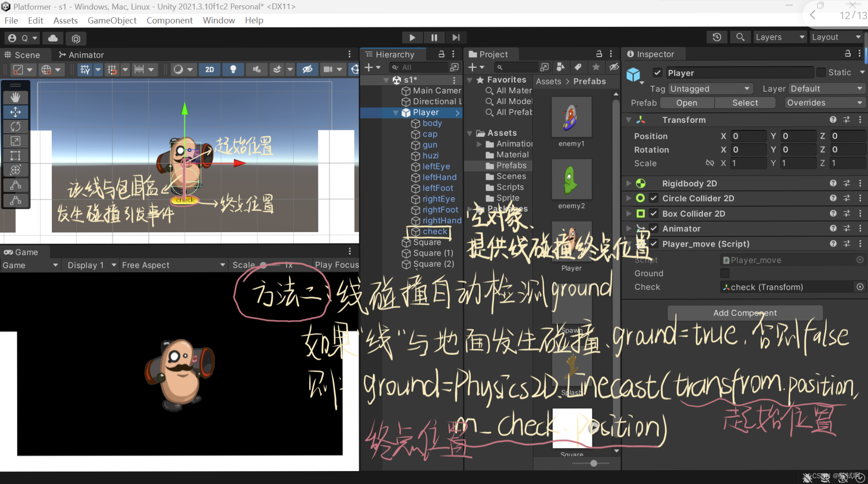868x484 pixels.
Task: Expand the Rigidbody 2D component
Action: 628,183
